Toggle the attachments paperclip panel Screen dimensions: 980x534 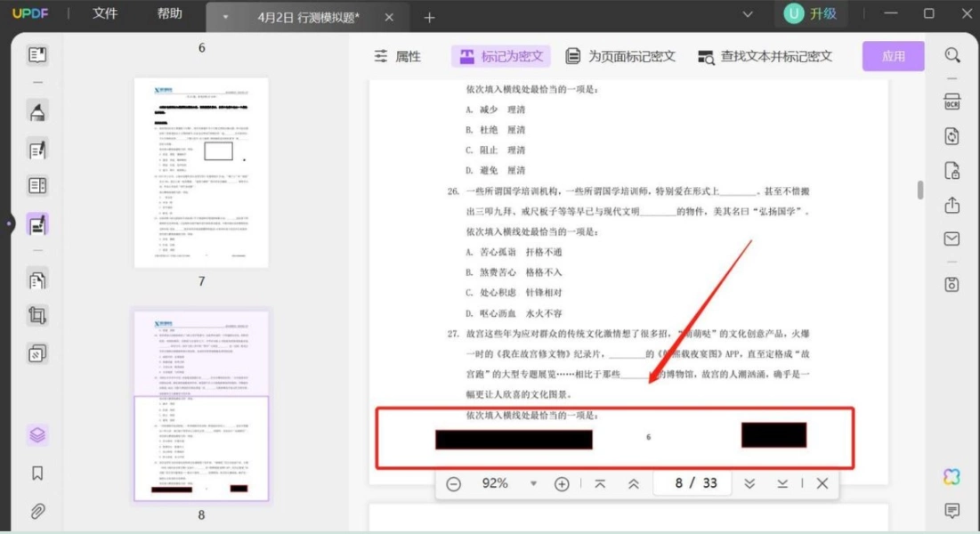[x=36, y=512]
